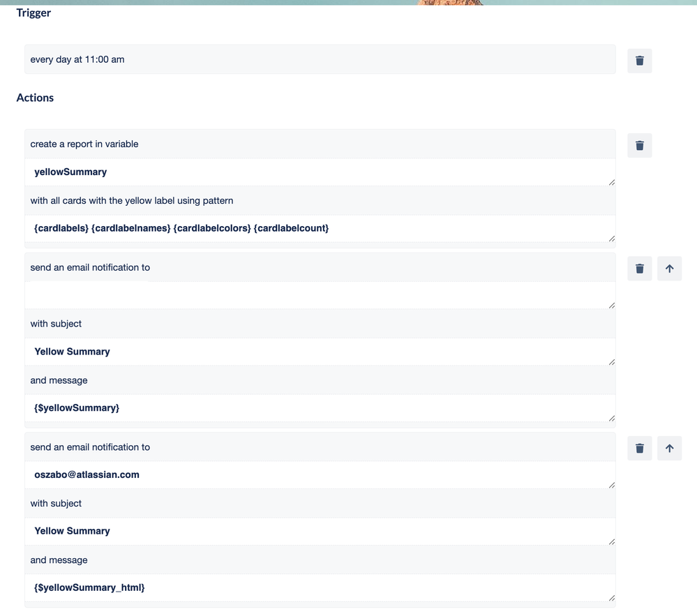Click the "with subject" label row
The height and width of the screenshot is (616, 697).
click(320, 324)
